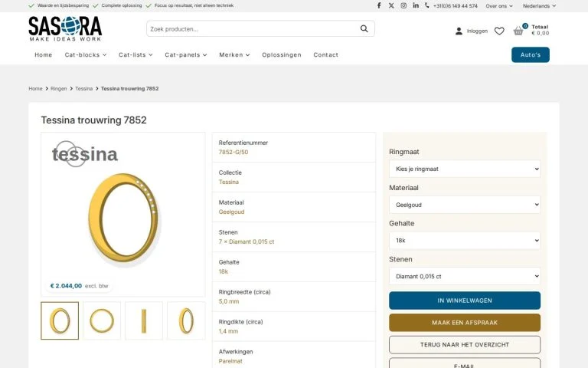Open the Contact menu item
This screenshot has width=588, height=368.
click(x=326, y=55)
